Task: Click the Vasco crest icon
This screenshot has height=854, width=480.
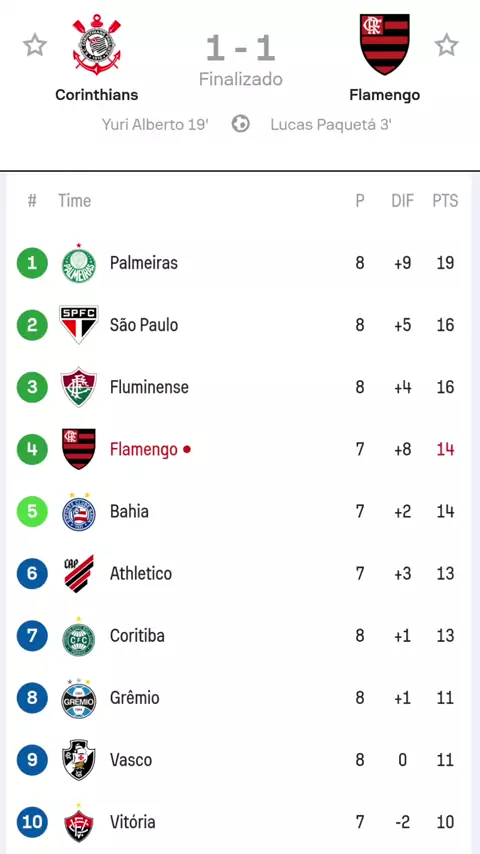Action: pyautogui.click(x=79, y=760)
